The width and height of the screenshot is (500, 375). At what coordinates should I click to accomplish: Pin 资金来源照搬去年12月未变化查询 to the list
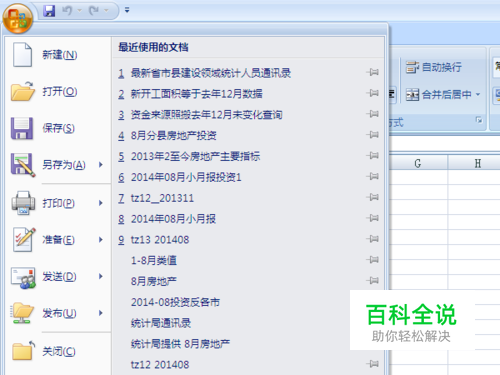click(373, 114)
